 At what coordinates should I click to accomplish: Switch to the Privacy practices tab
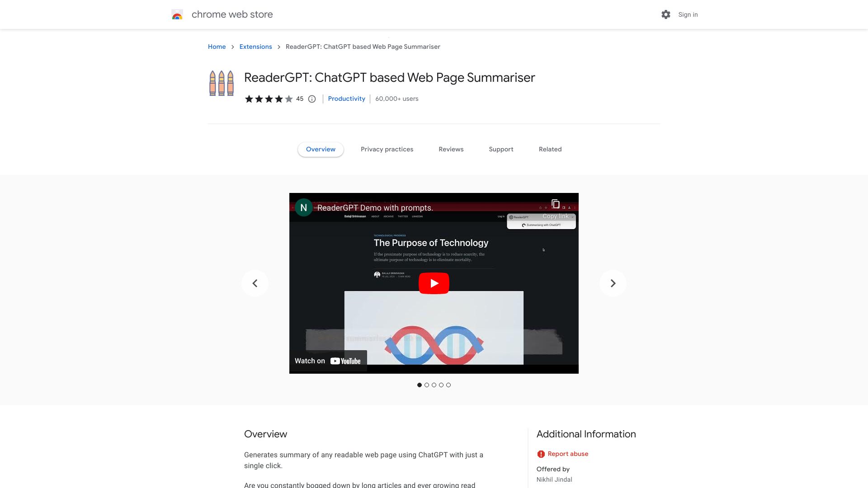pos(387,149)
